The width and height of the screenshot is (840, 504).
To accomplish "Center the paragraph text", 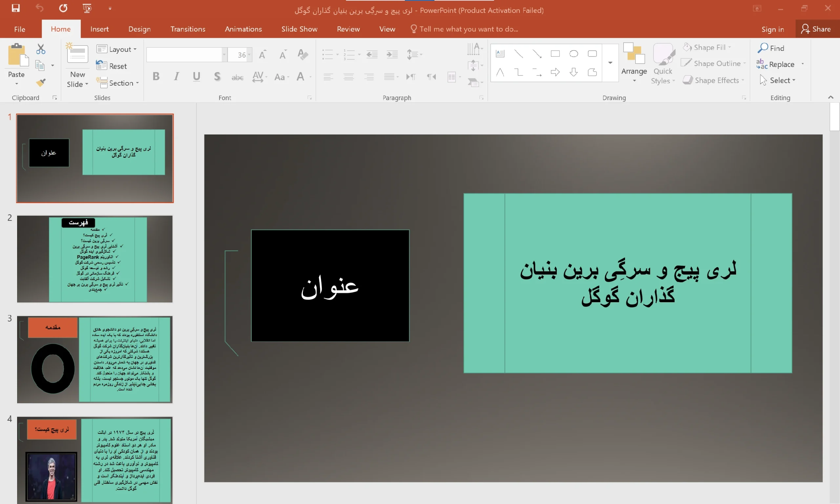I will click(x=348, y=77).
